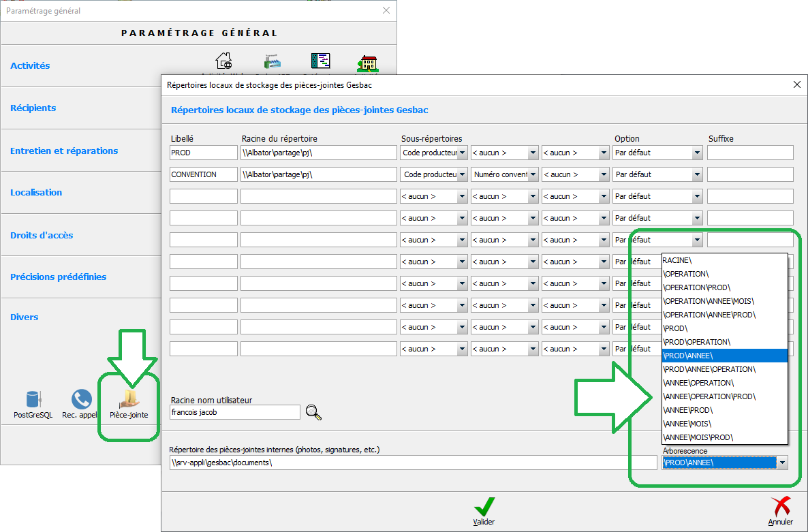Click the yellow house icon in Activités

(x=367, y=63)
